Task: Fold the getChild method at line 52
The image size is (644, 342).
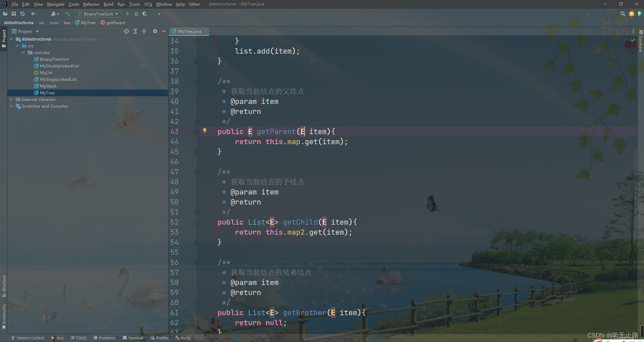Action: [x=197, y=222]
